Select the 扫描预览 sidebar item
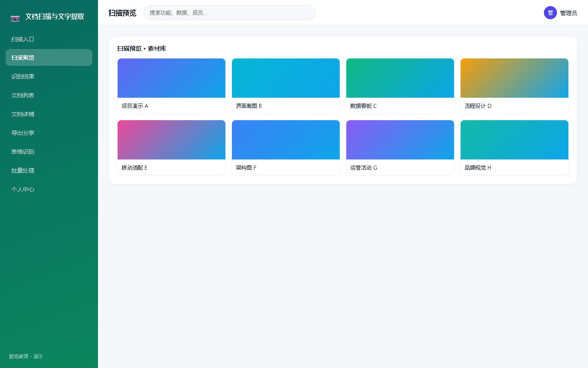The width and height of the screenshot is (588, 368). point(49,58)
